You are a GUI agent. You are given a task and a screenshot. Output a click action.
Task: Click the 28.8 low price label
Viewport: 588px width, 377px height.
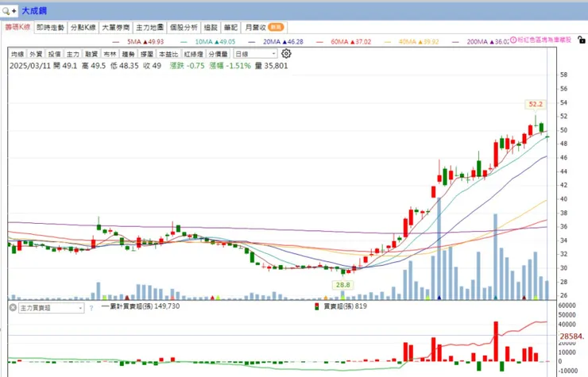[x=342, y=285]
